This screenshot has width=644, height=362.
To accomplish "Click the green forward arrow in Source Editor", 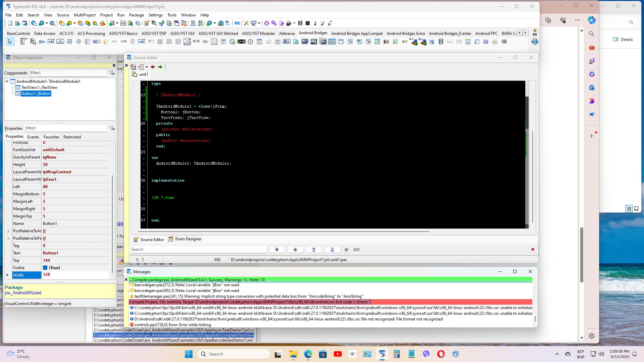I will (160, 67).
